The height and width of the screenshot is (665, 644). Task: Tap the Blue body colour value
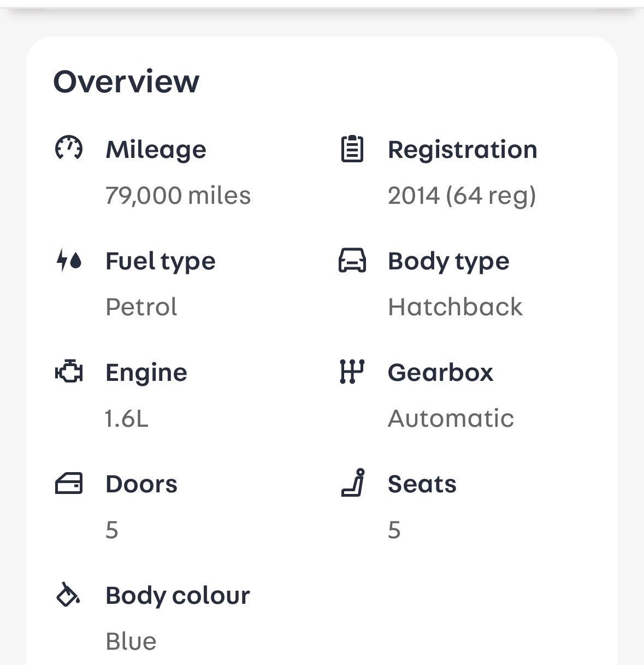point(131,642)
